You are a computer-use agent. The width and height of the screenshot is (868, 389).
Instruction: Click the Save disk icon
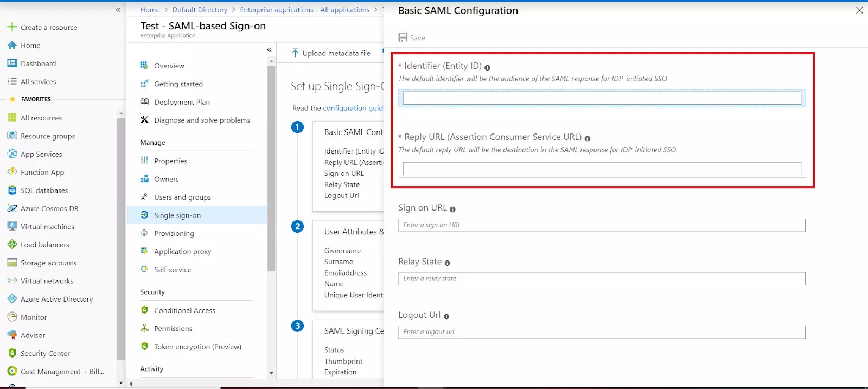[x=403, y=37]
